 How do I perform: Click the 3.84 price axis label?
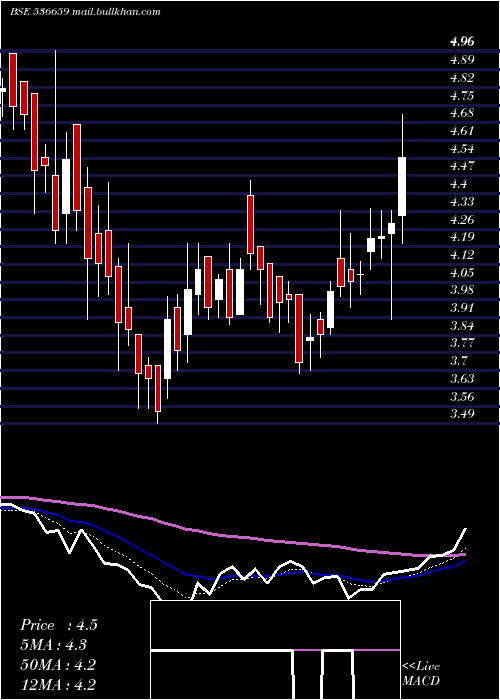tap(462, 326)
